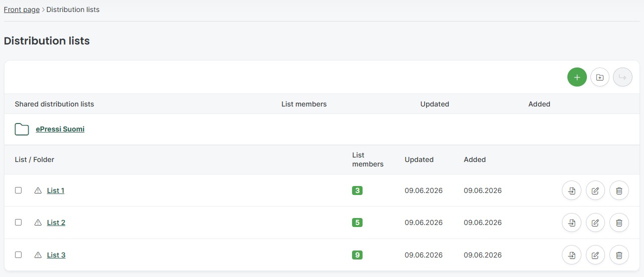Image resolution: width=644 pixels, height=277 pixels.
Task: Click Distribution lists in the breadcrumb
Action: pos(73,9)
